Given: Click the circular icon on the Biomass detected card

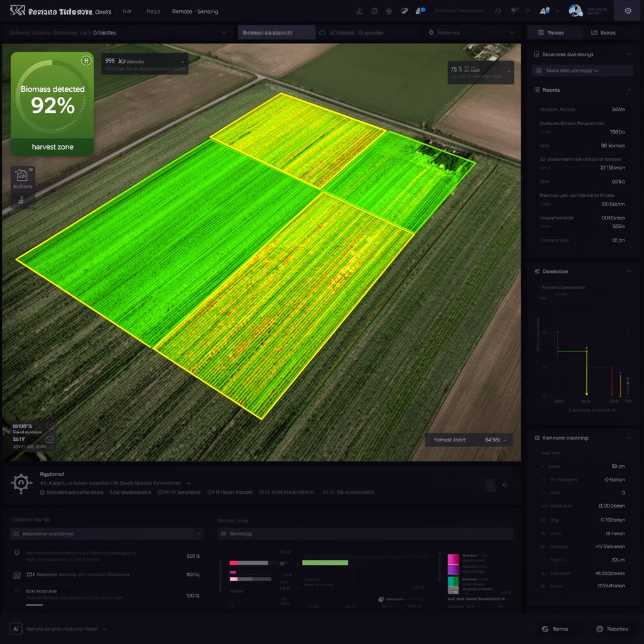Looking at the screenshot, I should [86, 61].
